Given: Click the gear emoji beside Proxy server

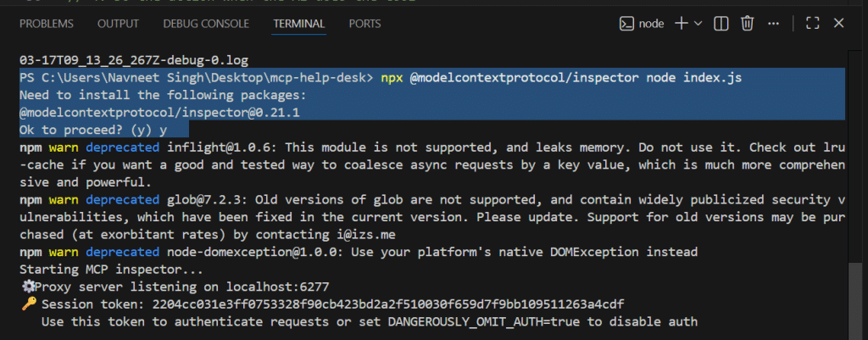Looking at the screenshot, I should click(x=27, y=287).
